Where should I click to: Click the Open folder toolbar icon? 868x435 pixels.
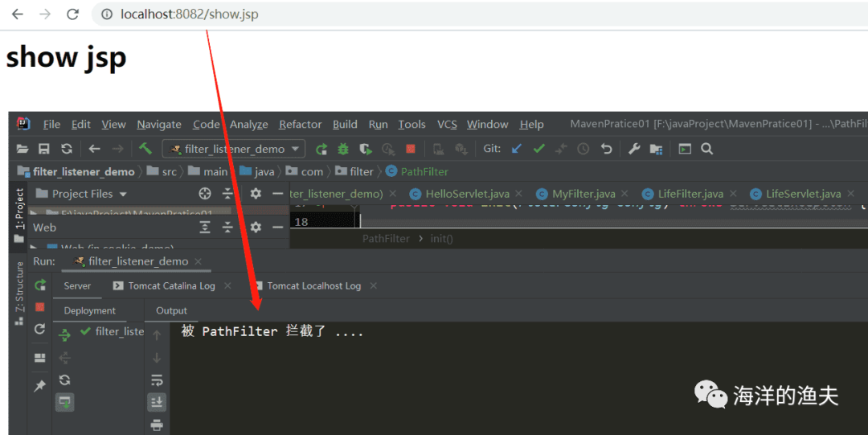coord(23,149)
